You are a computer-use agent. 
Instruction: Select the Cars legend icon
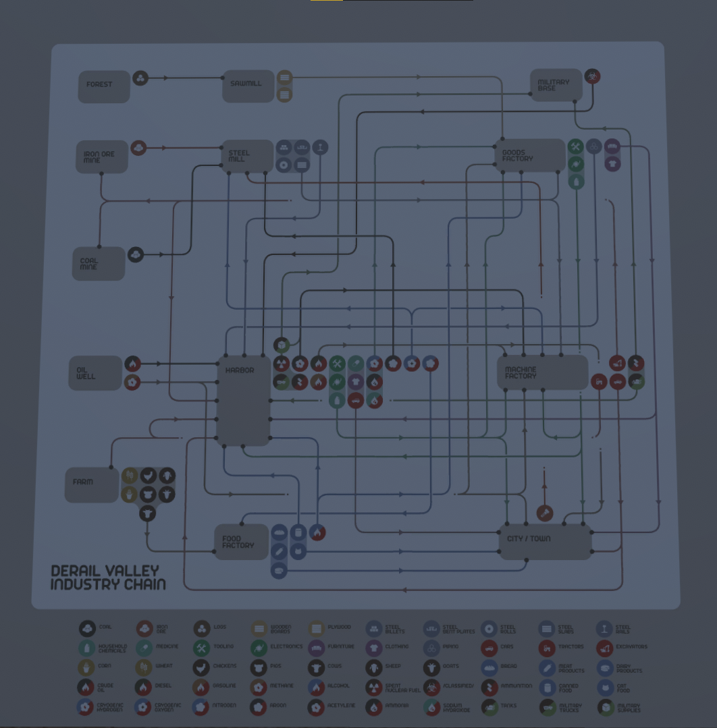click(489, 648)
